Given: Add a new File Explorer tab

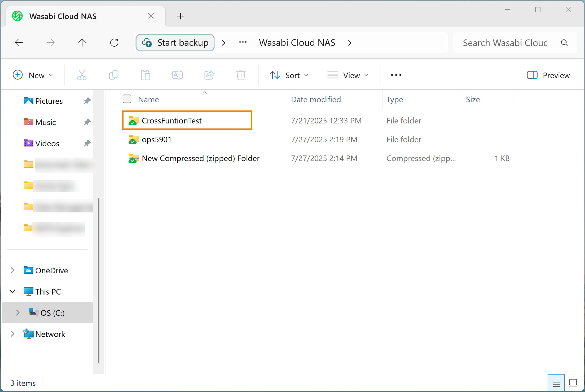Looking at the screenshot, I should pos(181,16).
